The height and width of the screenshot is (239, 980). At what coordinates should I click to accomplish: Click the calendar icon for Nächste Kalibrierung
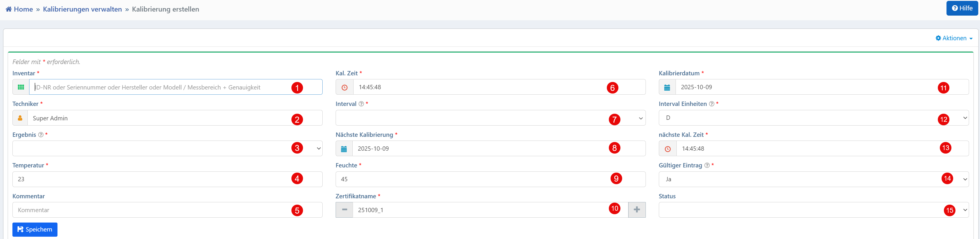[x=344, y=149]
